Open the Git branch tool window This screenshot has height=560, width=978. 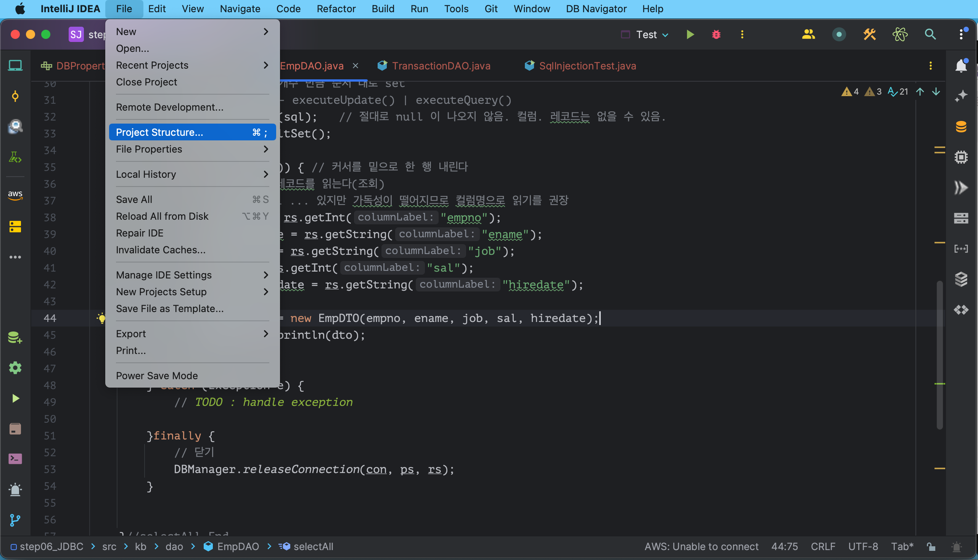tap(15, 520)
